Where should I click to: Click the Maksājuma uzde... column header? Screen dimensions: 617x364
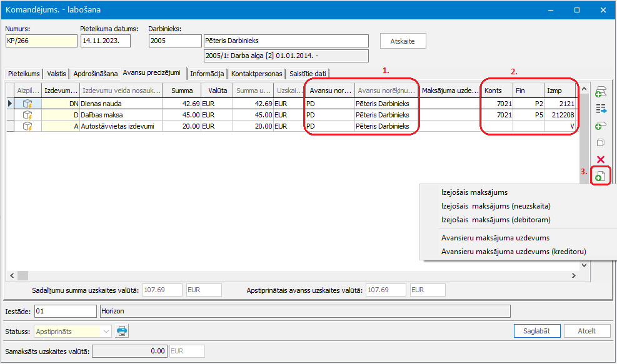pos(450,91)
